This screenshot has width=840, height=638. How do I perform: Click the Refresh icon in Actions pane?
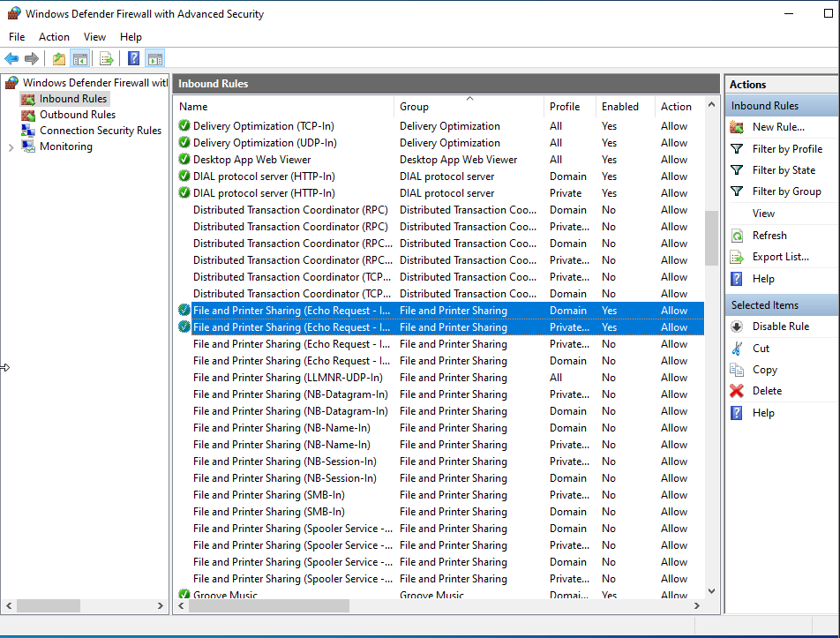[x=737, y=236]
